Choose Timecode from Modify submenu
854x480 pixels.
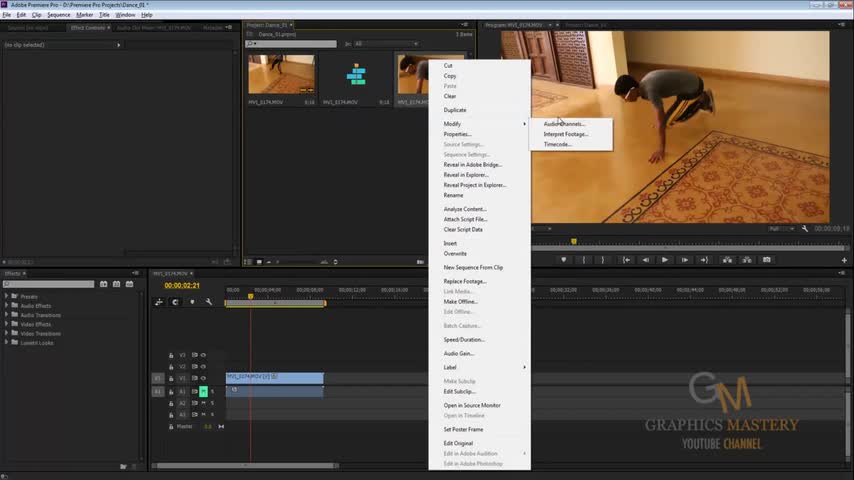[x=557, y=144]
